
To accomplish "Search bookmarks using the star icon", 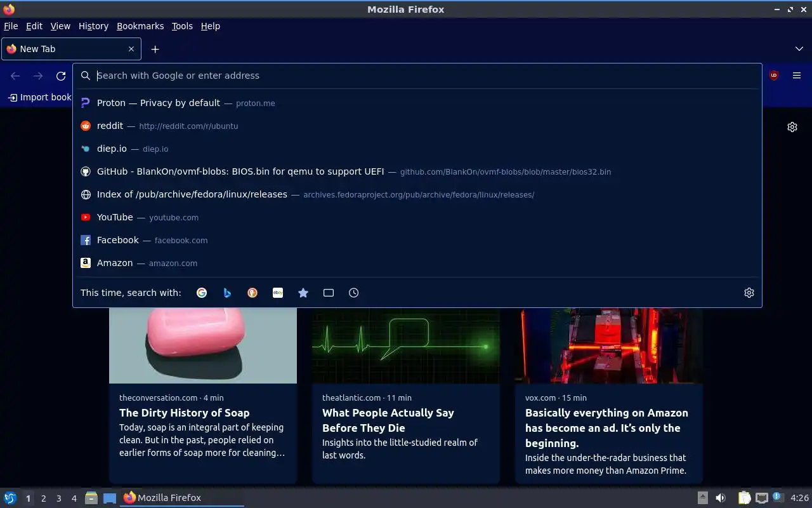I will click(x=303, y=293).
